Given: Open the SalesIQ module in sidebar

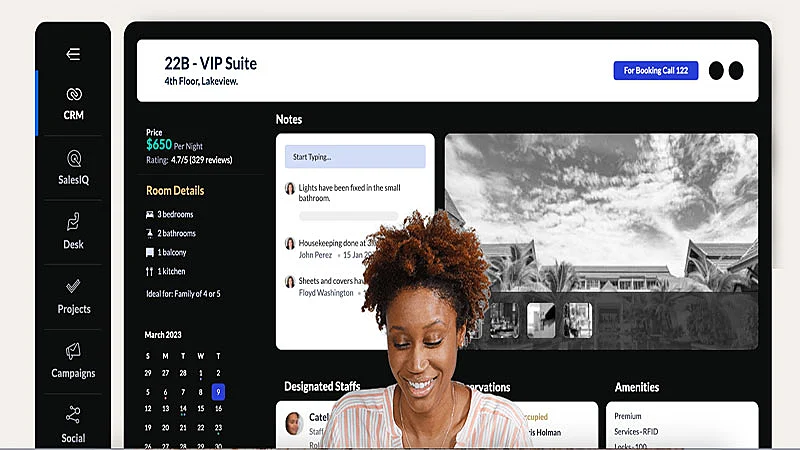Looking at the screenshot, I should [x=73, y=168].
